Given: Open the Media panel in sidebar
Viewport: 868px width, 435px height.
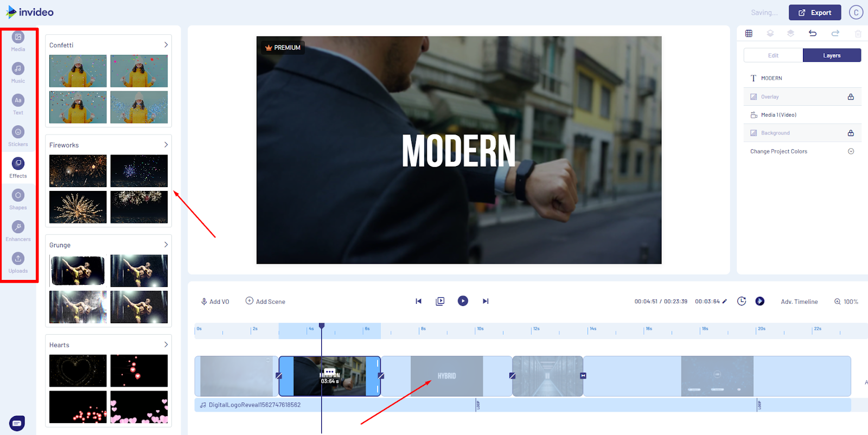Looking at the screenshot, I should pyautogui.click(x=18, y=41).
